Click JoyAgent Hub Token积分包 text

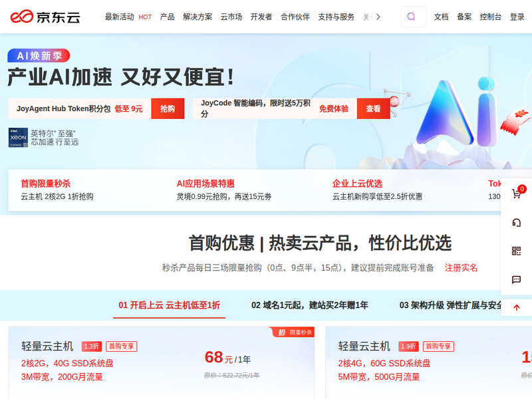click(x=63, y=108)
